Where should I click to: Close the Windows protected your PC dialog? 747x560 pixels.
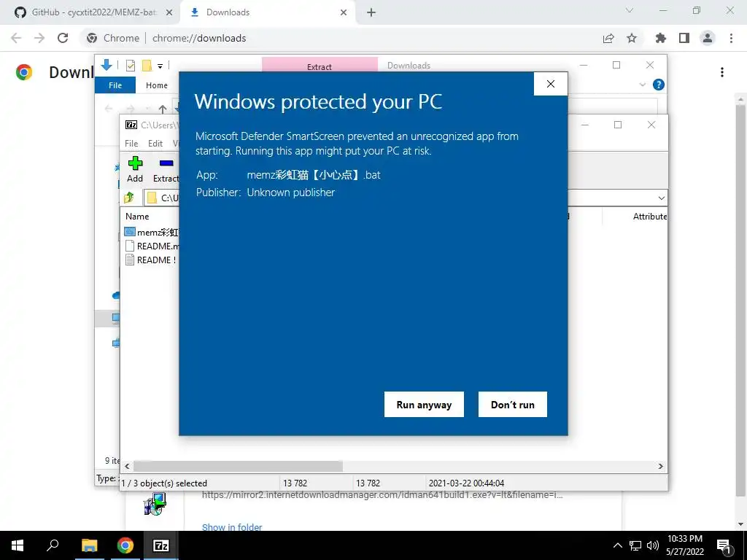551,84
